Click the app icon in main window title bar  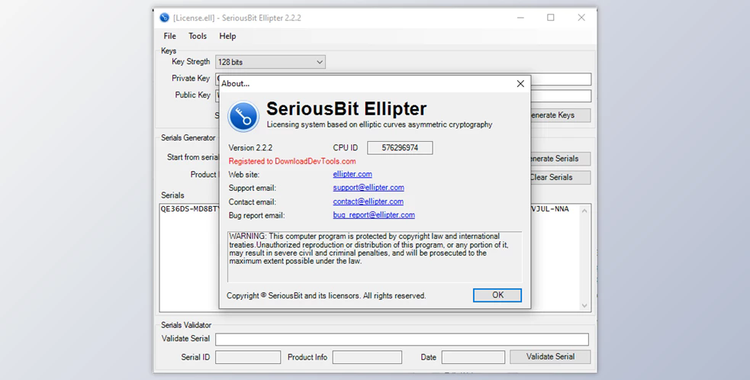point(165,18)
